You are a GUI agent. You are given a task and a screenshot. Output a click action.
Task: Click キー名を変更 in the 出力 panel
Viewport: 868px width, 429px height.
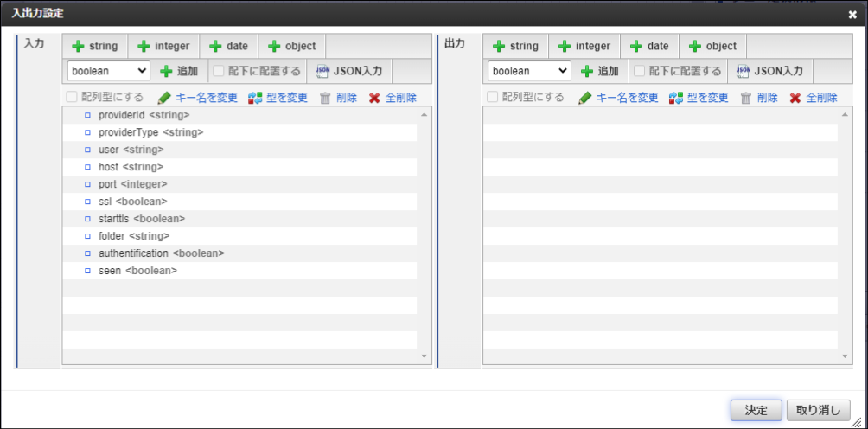[618, 98]
